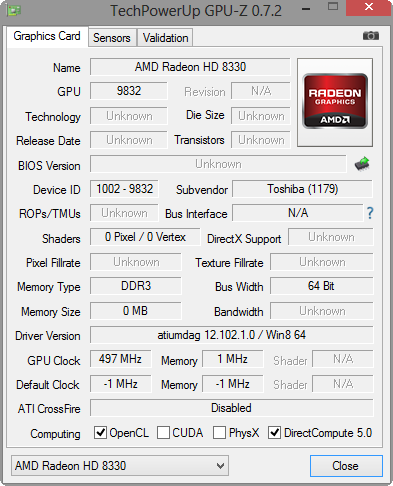This screenshot has width=393, height=486.
Task: Toggle the CUDA checkbox
Action: [x=163, y=433]
